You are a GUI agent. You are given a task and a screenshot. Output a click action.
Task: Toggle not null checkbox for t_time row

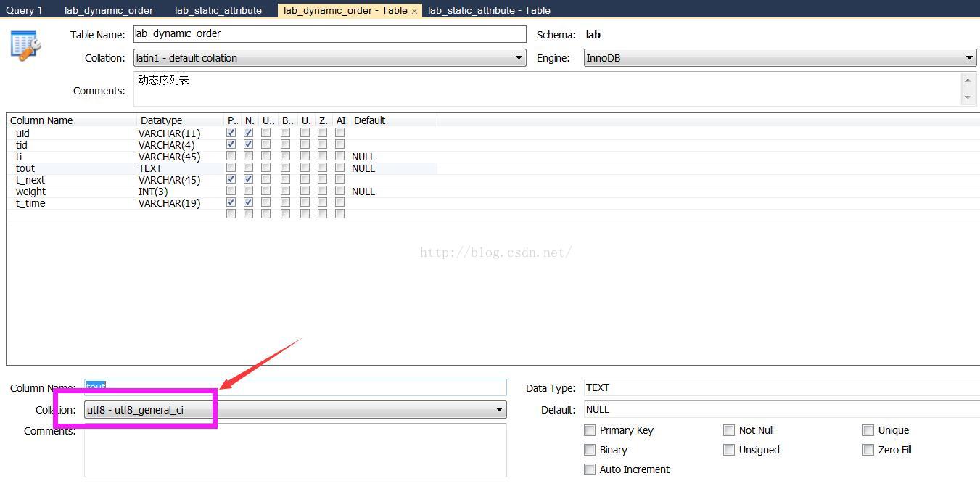248,202
